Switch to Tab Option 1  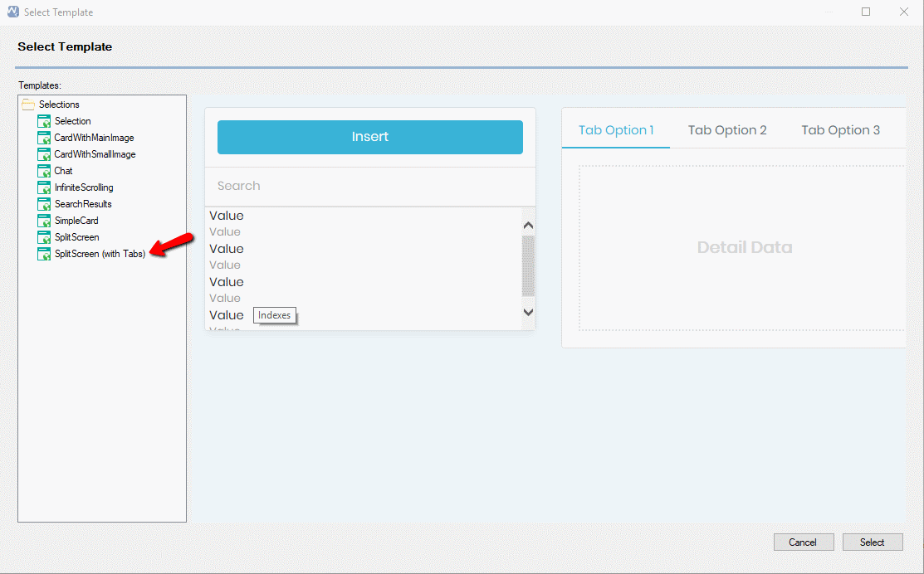[616, 130]
